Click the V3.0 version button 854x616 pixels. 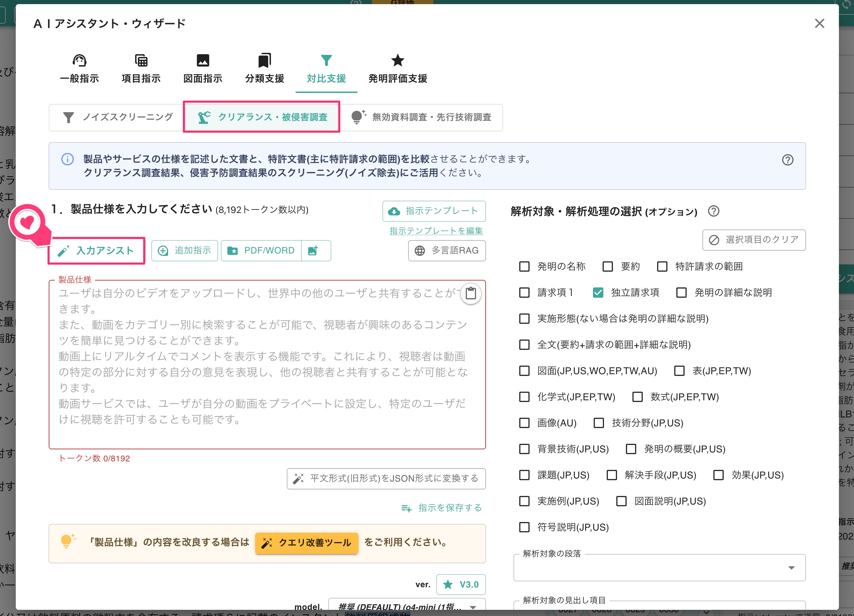pos(461,584)
